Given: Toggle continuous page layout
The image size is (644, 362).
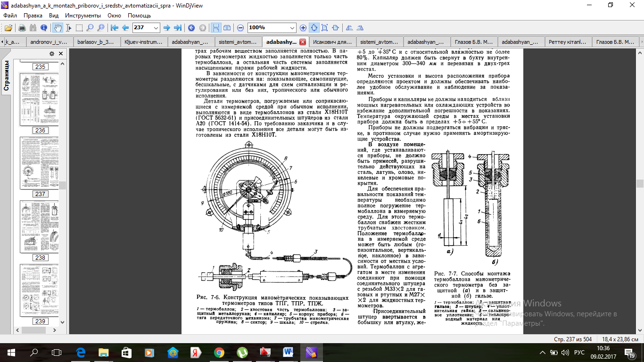Looking at the screenshot, I should click(x=216, y=27).
